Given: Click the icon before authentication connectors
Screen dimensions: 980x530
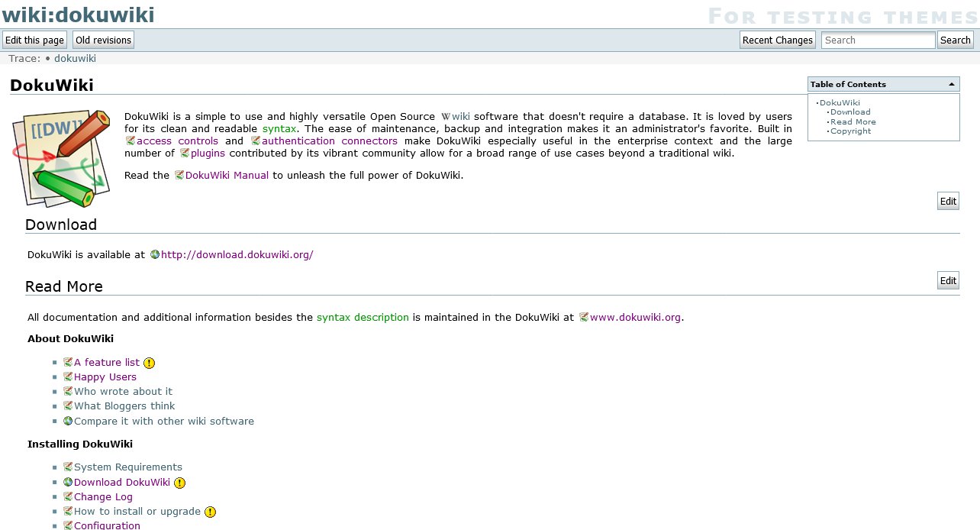Looking at the screenshot, I should pyautogui.click(x=256, y=141).
